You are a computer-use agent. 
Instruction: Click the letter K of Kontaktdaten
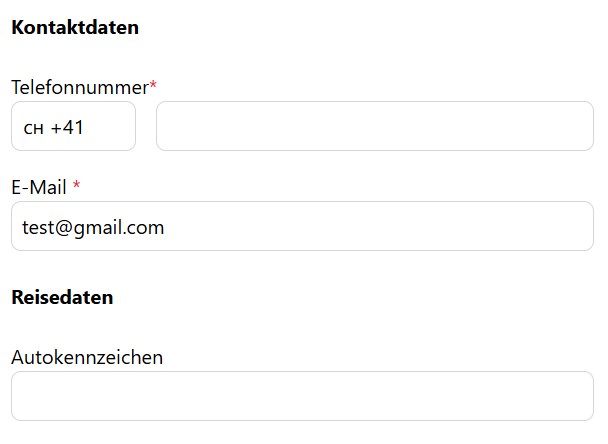pyautogui.click(x=17, y=27)
